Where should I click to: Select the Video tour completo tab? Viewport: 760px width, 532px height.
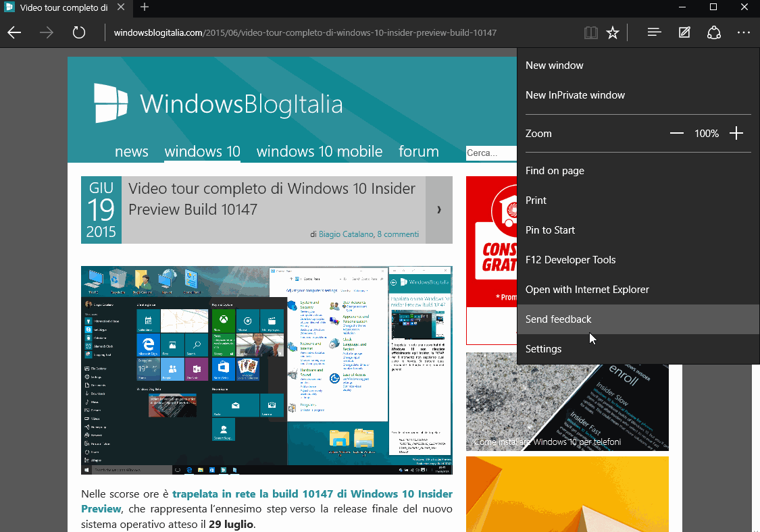pos(65,7)
